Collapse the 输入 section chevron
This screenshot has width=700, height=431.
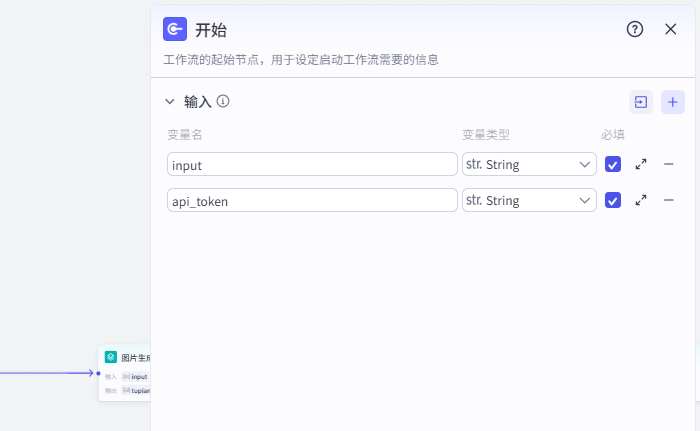coord(170,102)
